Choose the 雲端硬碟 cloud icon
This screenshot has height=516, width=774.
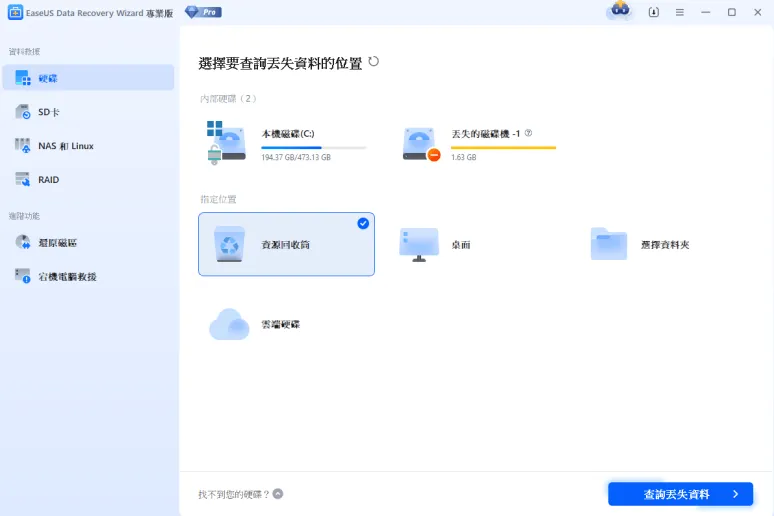point(229,324)
